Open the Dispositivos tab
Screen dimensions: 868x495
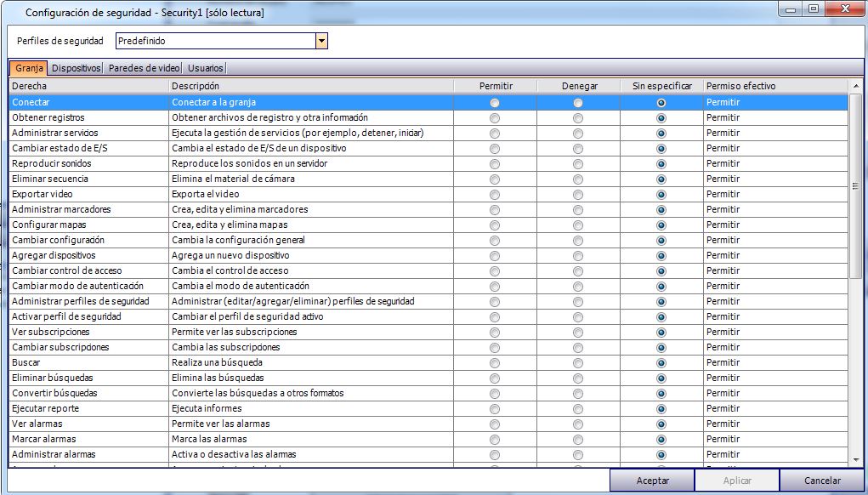[77, 68]
